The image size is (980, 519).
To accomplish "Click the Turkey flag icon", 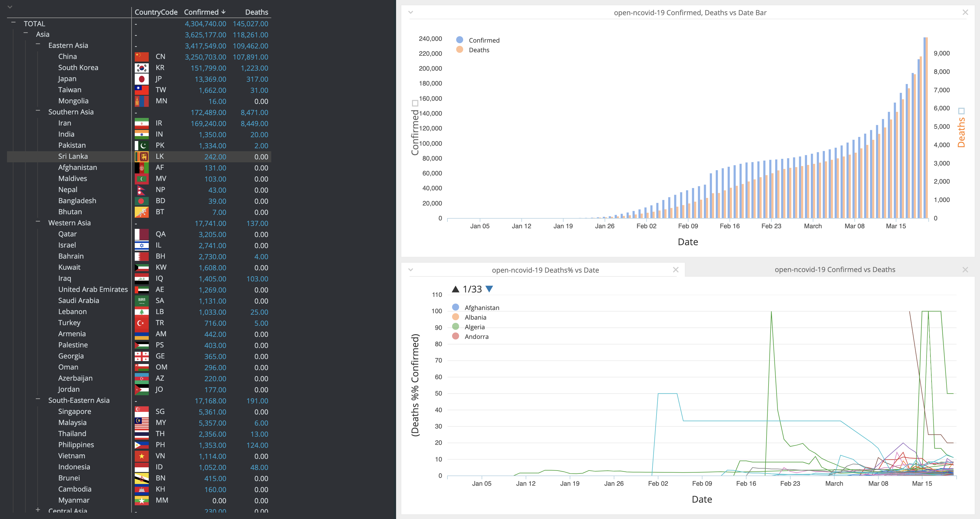I will pyautogui.click(x=141, y=323).
